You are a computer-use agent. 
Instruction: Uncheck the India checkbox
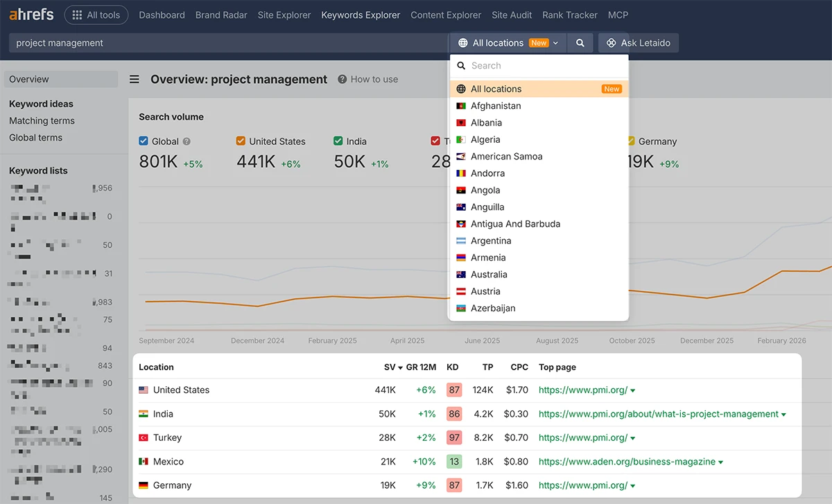point(338,141)
